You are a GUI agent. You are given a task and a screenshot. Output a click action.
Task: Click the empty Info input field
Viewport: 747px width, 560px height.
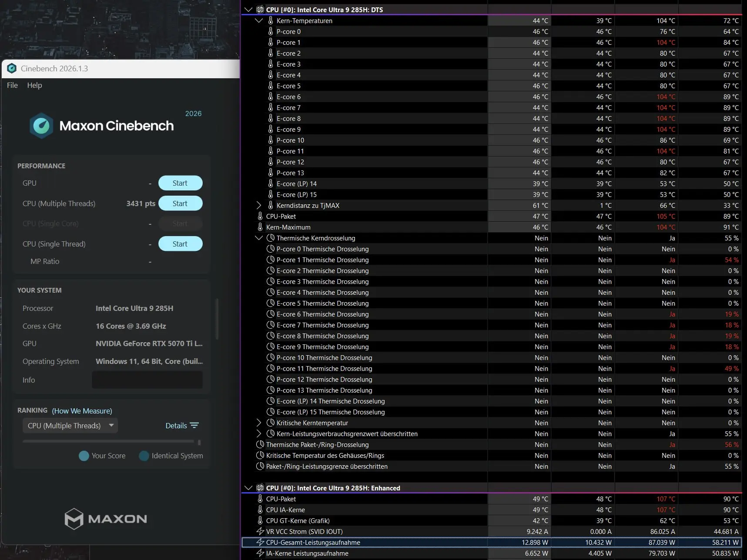147,380
